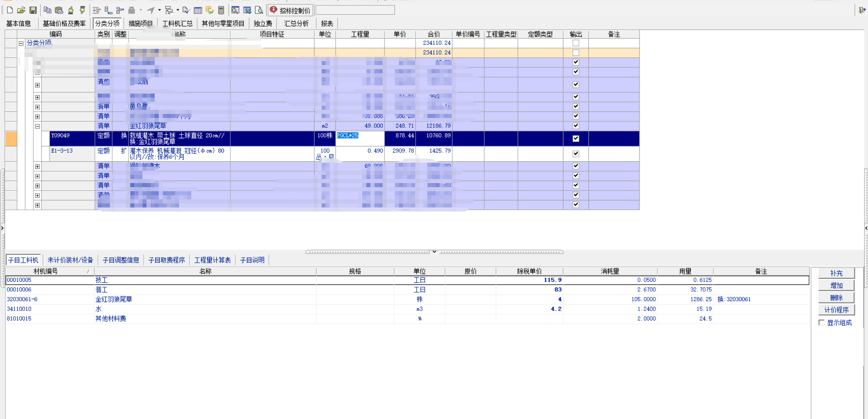The width and height of the screenshot is (868, 419).
Task: Open the 工程量计算表 tab
Action: coord(212,260)
